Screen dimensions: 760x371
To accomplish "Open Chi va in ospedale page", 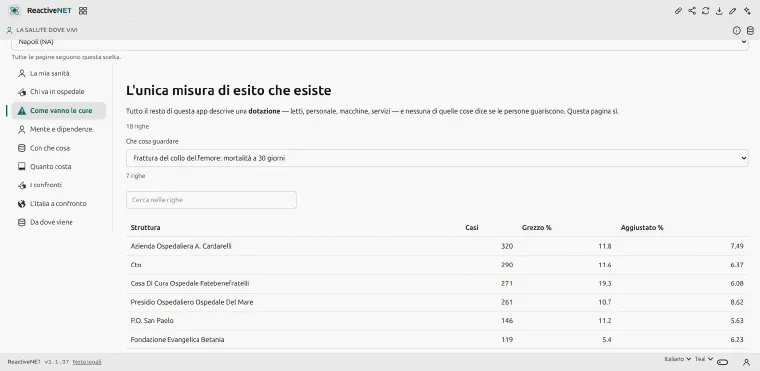I will pyautogui.click(x=59, y=92).
